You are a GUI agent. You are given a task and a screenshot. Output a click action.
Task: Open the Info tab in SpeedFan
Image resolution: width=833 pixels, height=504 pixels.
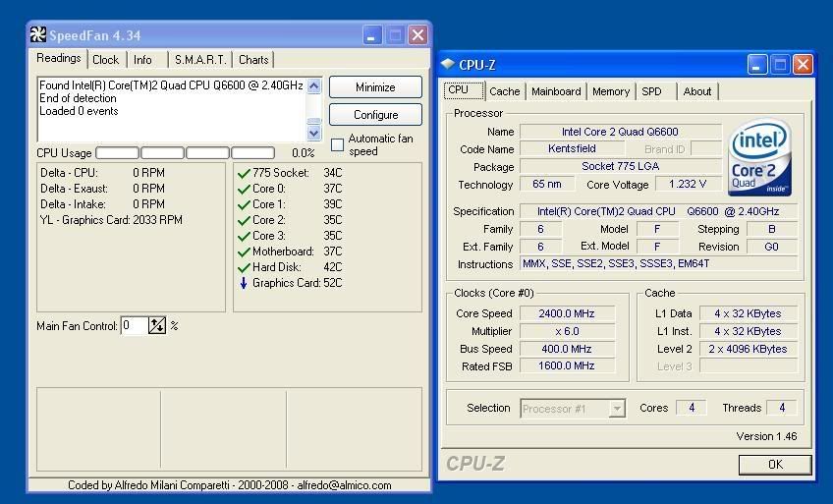coord(142,60)
